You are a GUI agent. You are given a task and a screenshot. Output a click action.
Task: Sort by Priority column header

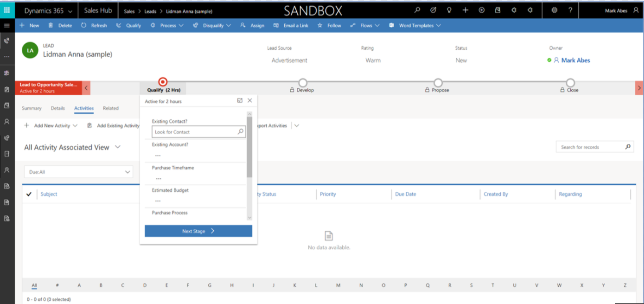pyautogui.click(x=328, y=194)
